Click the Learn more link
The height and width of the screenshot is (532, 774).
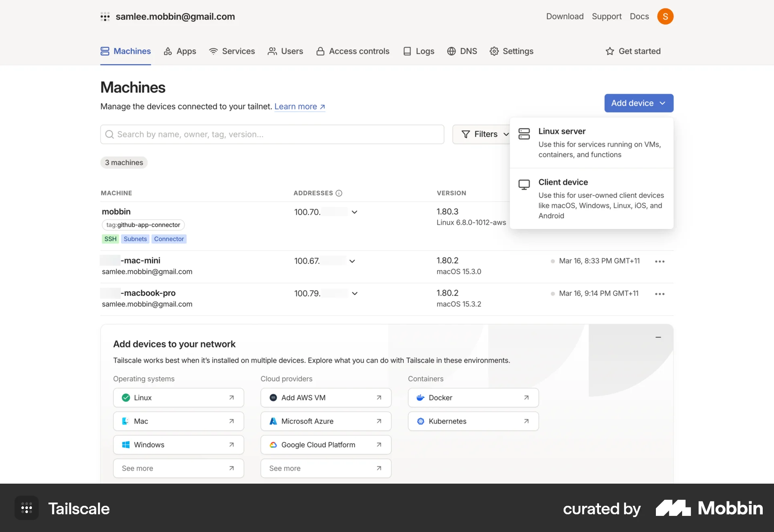point(295,106)
